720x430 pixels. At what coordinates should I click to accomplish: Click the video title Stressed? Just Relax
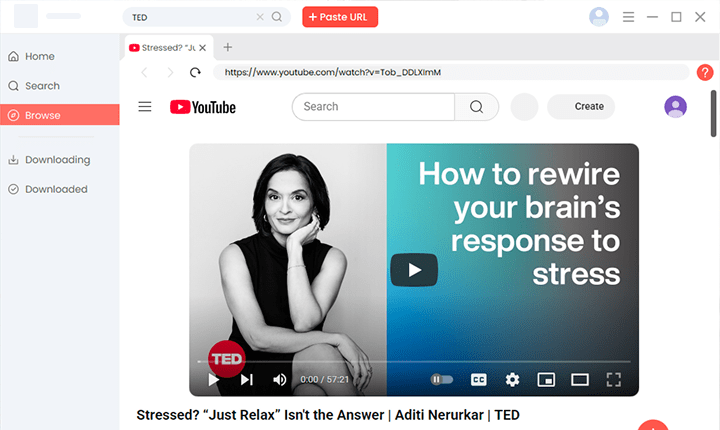328,415
